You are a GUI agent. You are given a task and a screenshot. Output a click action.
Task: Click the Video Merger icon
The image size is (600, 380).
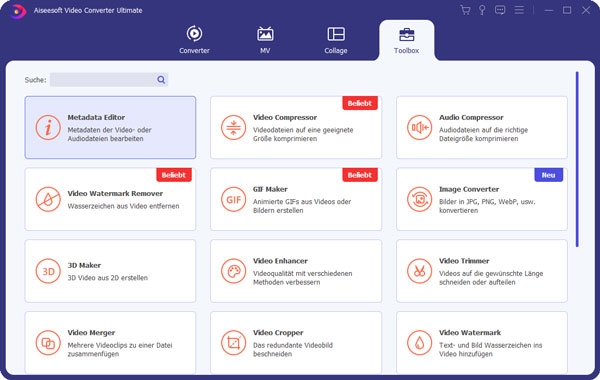(x=48, y=343)
